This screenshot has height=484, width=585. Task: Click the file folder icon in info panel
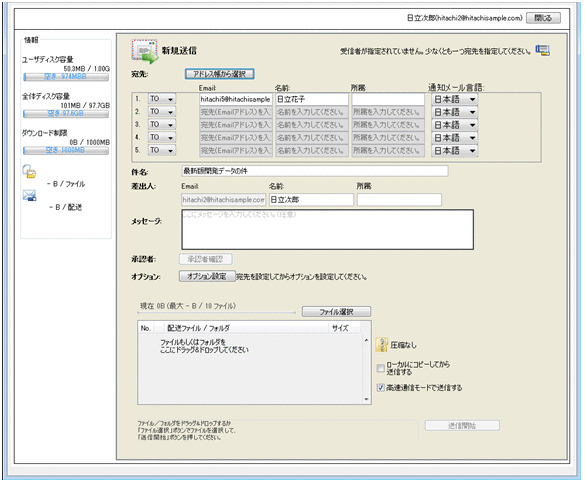[29, 171]
